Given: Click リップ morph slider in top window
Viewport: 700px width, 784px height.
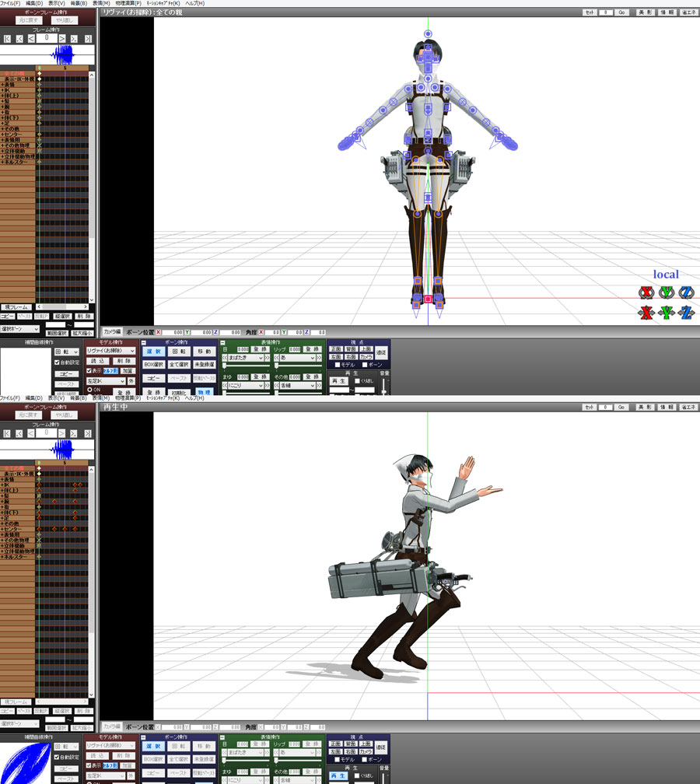Looking at the screenshot, I should (x=297, y=366).
